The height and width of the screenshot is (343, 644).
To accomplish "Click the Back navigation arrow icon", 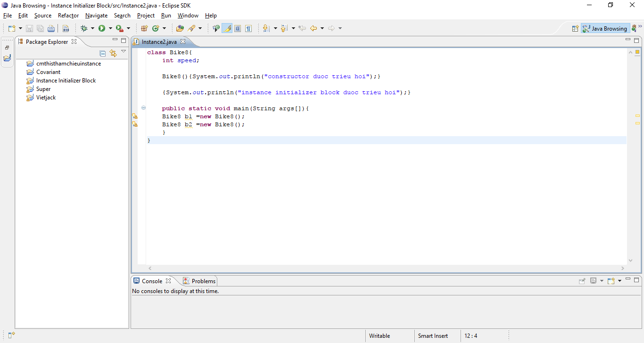I will (314, 29).
